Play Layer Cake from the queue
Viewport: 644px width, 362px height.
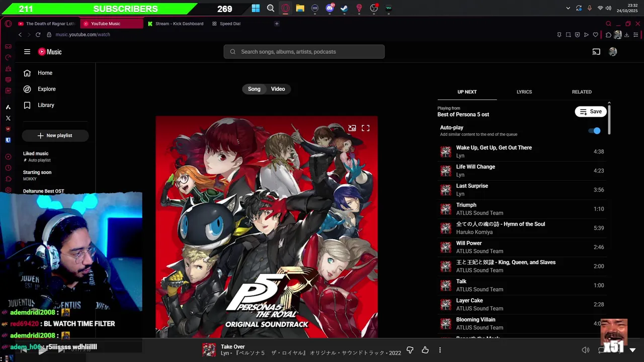coord(522,305)
